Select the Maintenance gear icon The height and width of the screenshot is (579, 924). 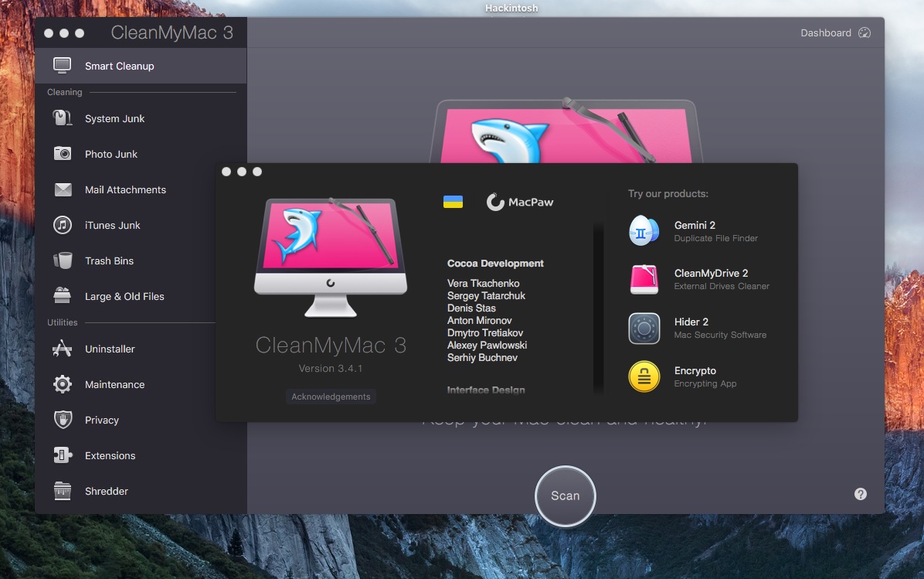pos(63,384)
